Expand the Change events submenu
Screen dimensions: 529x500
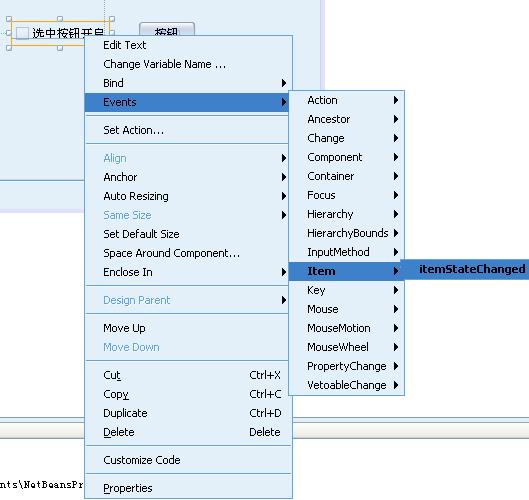[346, 138]
